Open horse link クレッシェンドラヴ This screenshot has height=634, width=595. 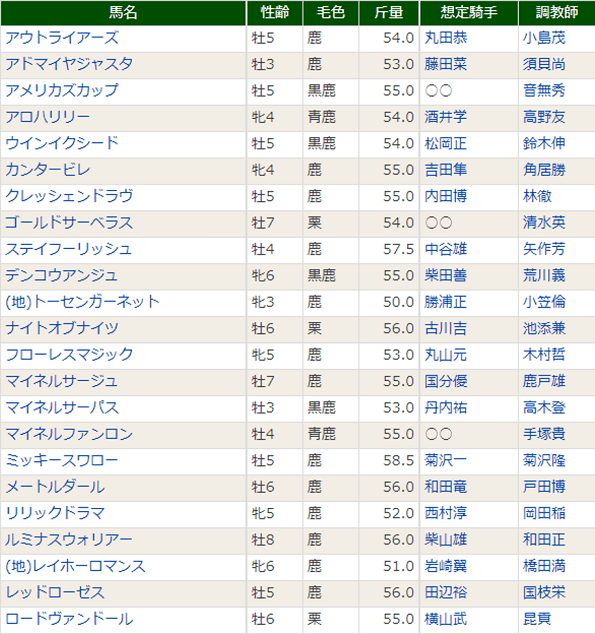pos(69,197)
